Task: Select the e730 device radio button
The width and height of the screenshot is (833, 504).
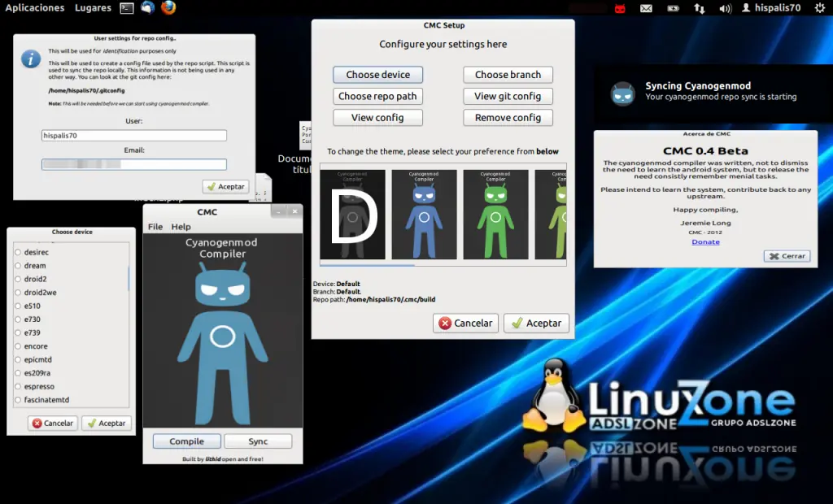Action: (18, 319)
